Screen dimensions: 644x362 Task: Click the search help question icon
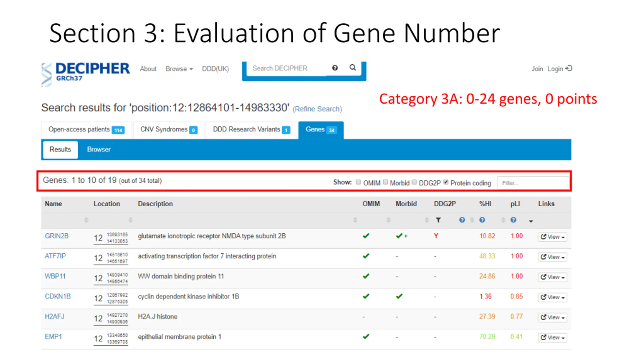(335, 68)
